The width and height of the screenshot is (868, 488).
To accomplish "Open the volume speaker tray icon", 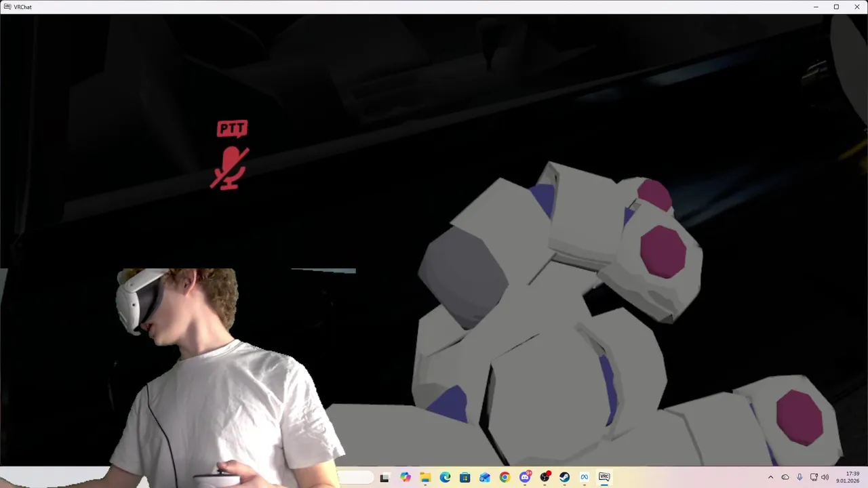I will coord(825,477).
